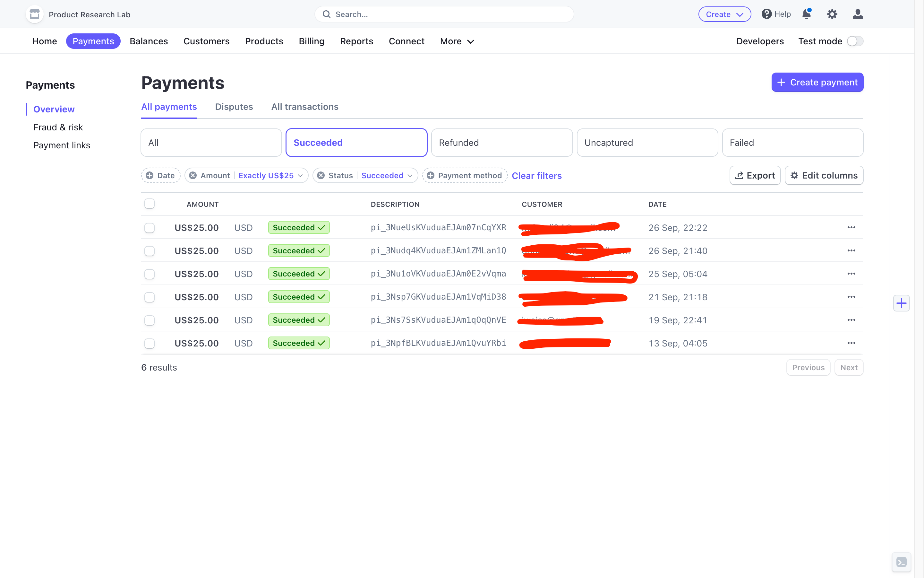Select the Refunded status filter card

point(502,143)
